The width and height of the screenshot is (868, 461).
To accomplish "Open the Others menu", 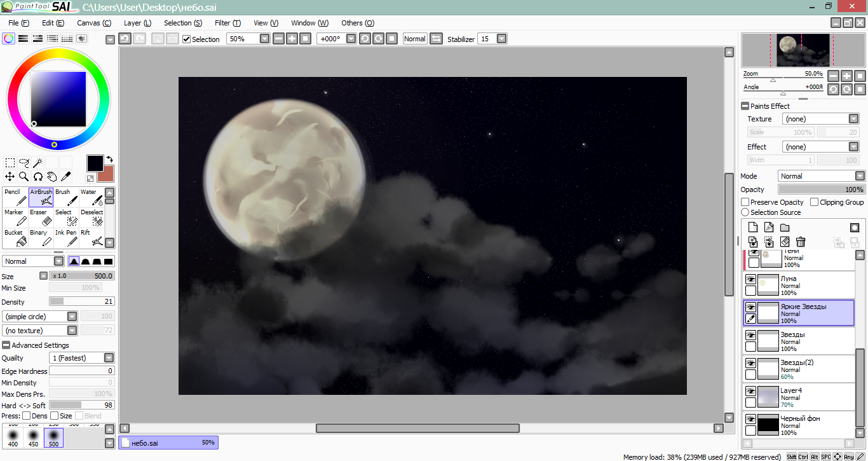I will (x=358, y=23).
